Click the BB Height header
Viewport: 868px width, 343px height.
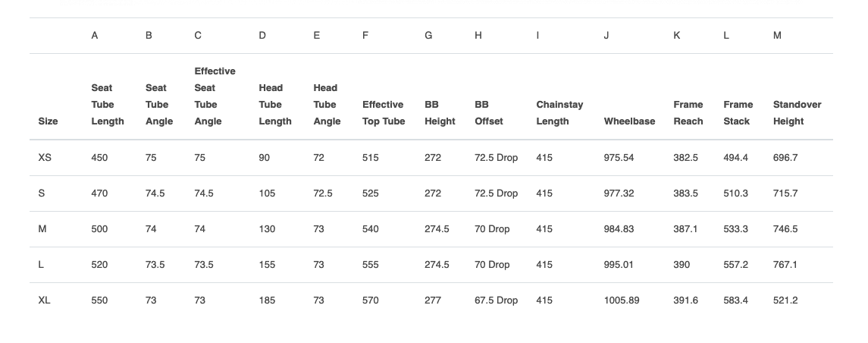[440, 113]
